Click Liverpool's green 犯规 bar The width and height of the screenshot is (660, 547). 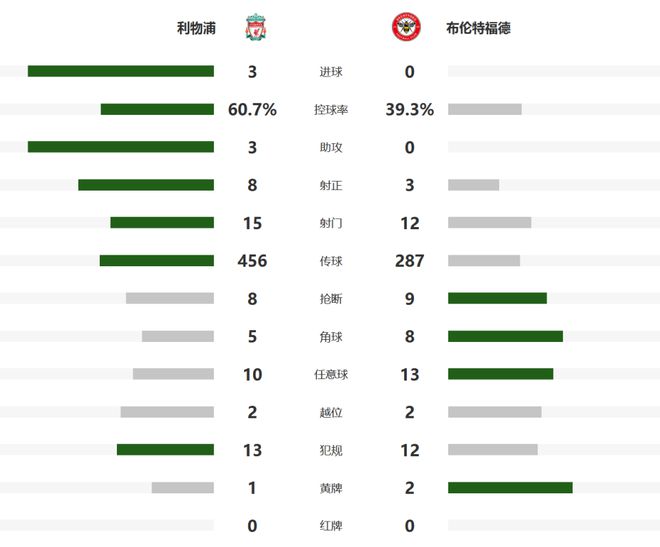[x=165, y=450]
